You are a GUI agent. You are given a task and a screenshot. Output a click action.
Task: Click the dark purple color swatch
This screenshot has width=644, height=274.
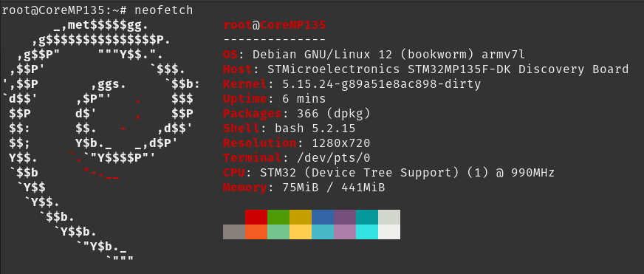[x=345, y=217]
